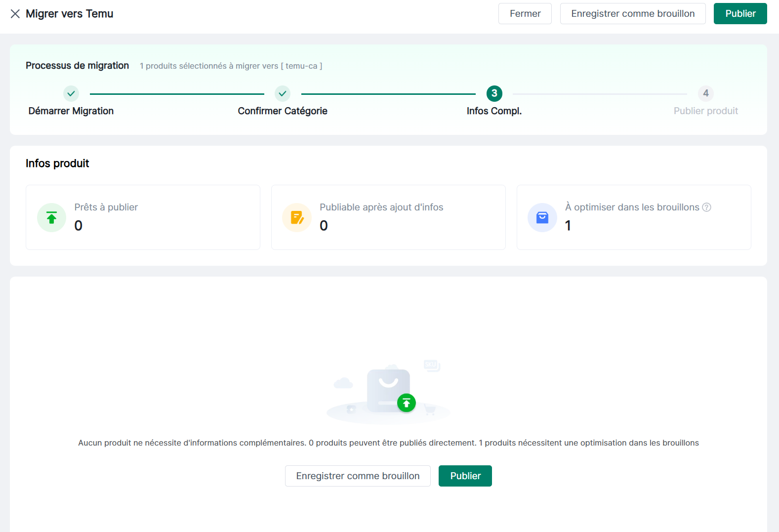Open the À optimiser dans les brouillons card
This screenshot has height=532, width=779.
point(634,217)
